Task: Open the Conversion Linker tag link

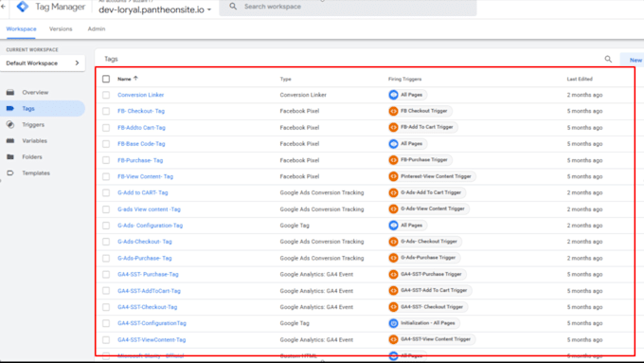Action: pyautogui.click(x=141, y=95)
